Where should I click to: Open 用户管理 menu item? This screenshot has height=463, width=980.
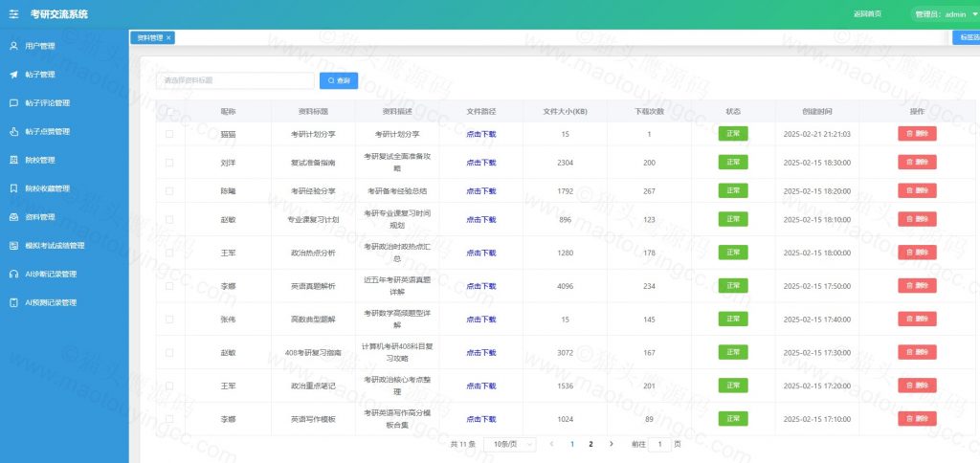[64, 46]
